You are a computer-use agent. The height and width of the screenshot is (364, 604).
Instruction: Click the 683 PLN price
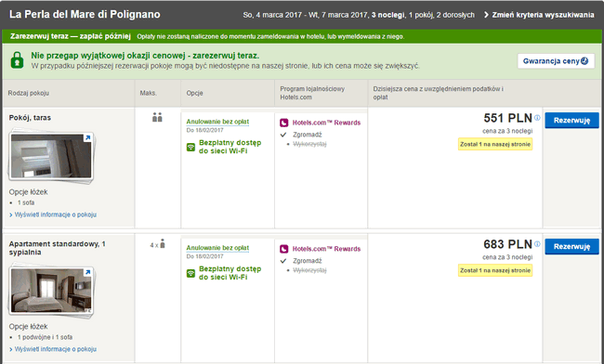(x=507, y=244)
